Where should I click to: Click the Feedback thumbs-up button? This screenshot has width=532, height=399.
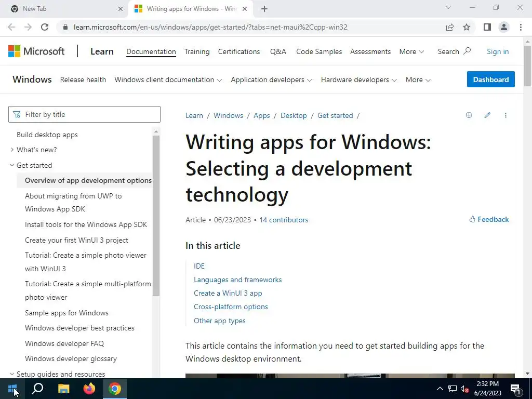pos(489,220)
